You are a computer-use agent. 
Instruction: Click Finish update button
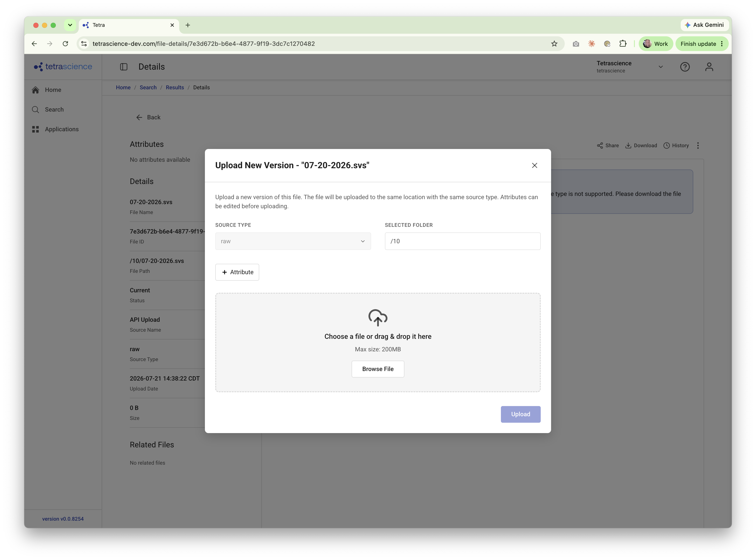[701, 44]
